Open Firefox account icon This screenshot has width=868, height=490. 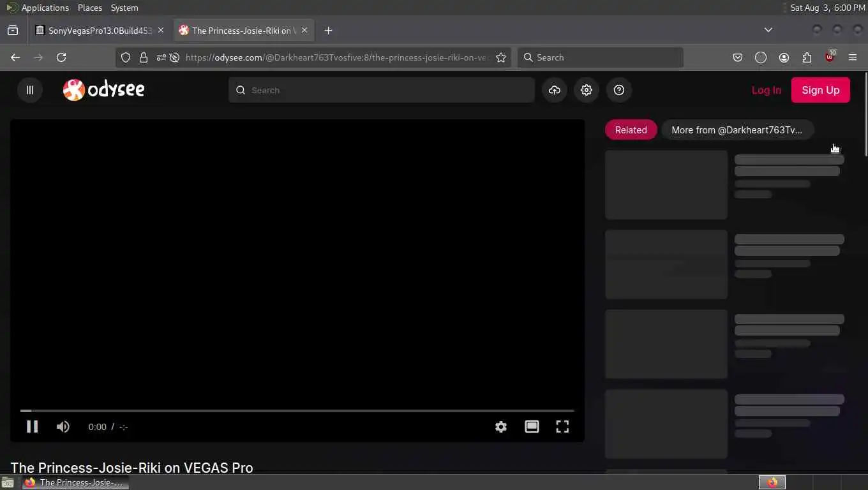point(784,57)
